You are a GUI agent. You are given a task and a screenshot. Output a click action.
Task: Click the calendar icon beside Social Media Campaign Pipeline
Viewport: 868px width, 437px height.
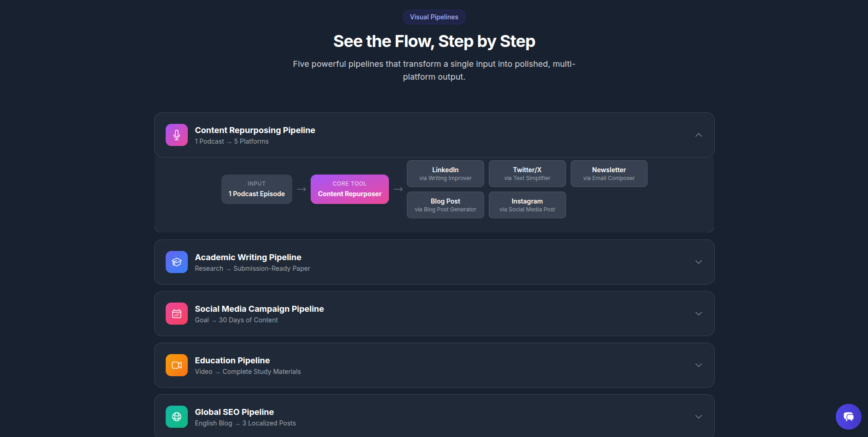click(176, 314)
